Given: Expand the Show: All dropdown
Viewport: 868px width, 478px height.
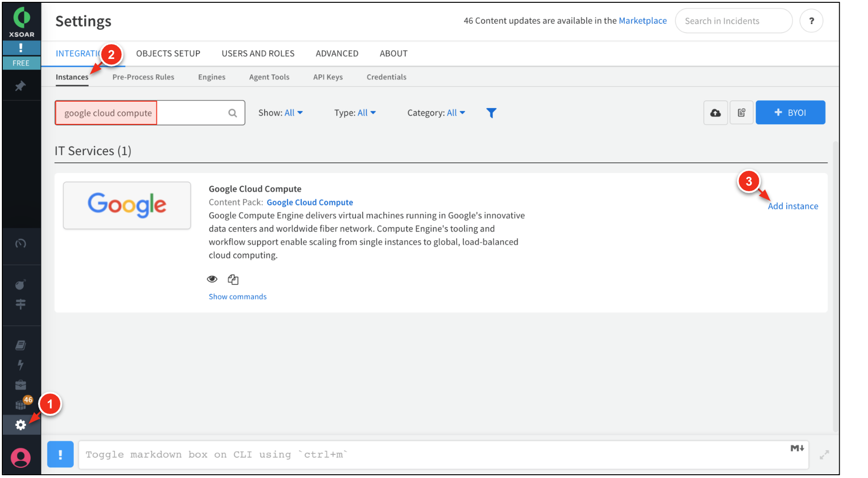Looking at the screenshot, I should coord(280,113).
